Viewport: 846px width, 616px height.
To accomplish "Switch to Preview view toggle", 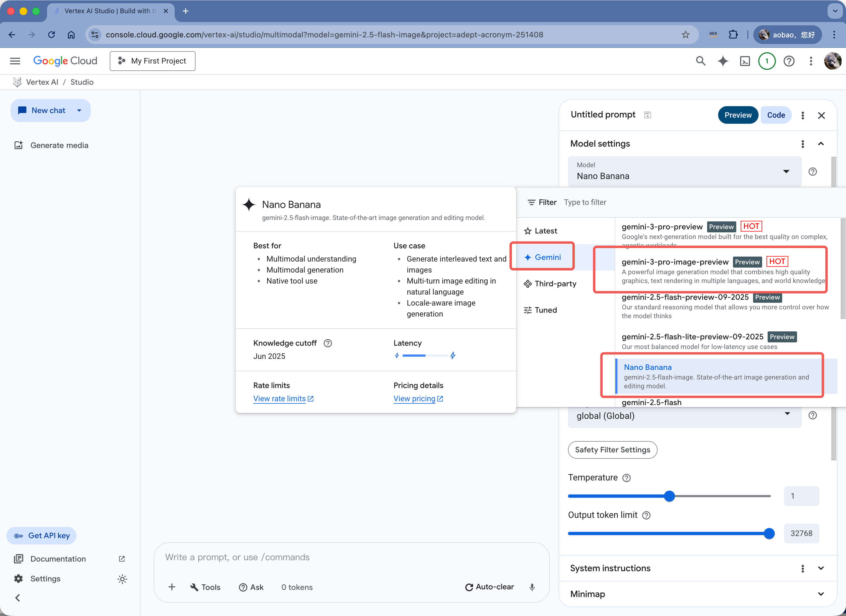I will 737,115.
